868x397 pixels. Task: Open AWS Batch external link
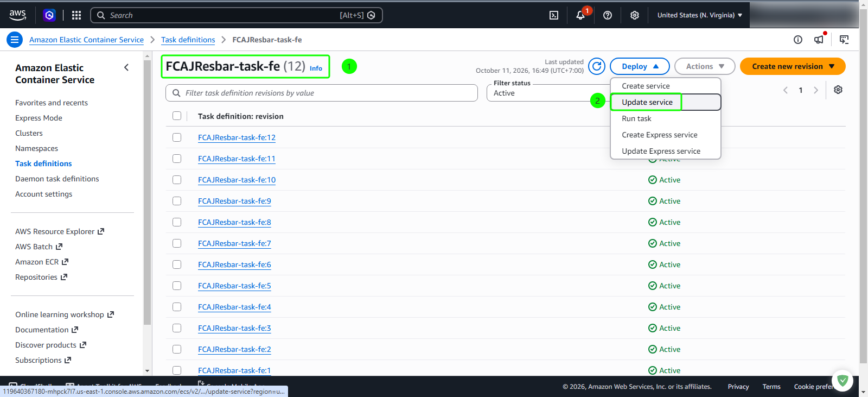point(39,247)
